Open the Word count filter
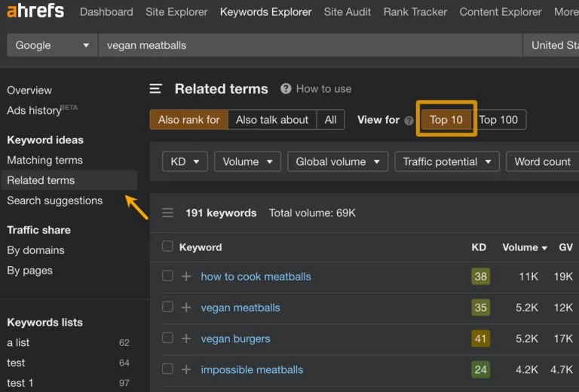This screenshot has width=579, height=392. [543, 161]
